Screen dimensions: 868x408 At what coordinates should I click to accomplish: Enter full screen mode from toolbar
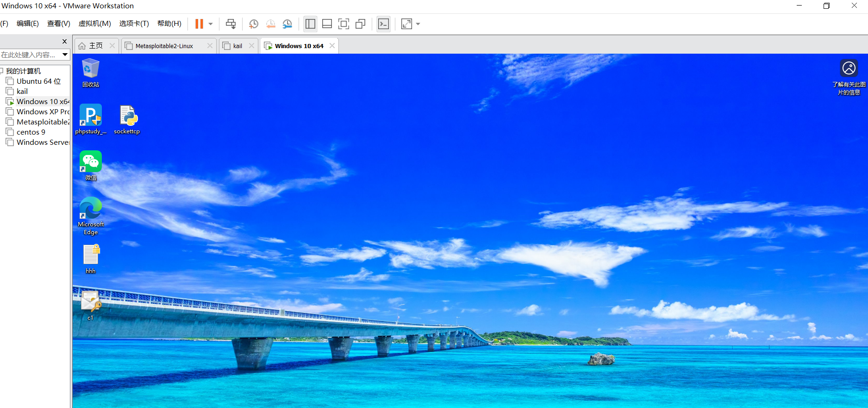tap(343, 24)
